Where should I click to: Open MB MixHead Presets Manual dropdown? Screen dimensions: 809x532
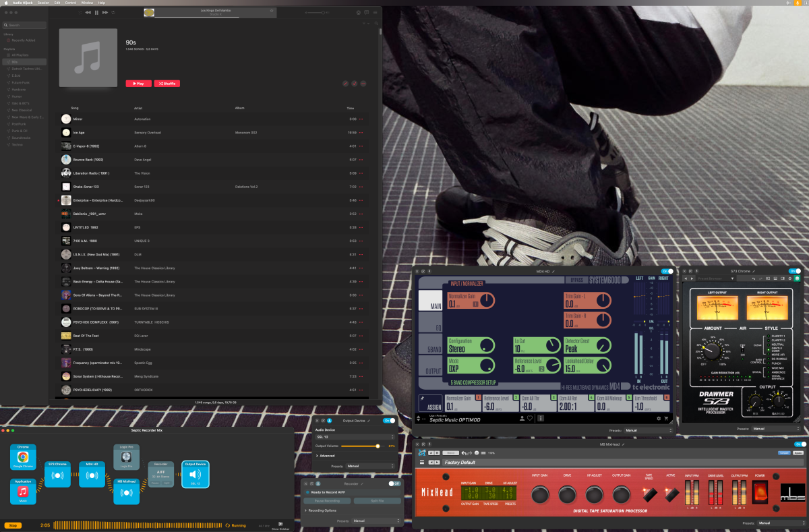point(781,523)
